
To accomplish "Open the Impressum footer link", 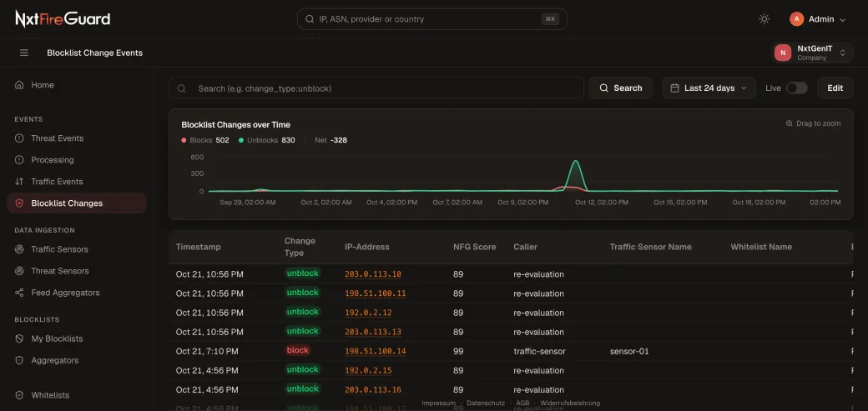I will pyautogui.click(x=438, y=403).
